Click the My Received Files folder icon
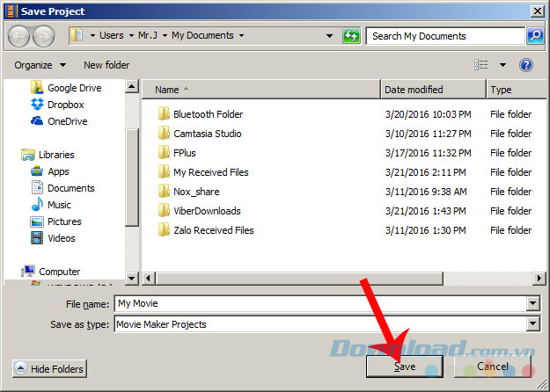 click(x=164, y=172)
